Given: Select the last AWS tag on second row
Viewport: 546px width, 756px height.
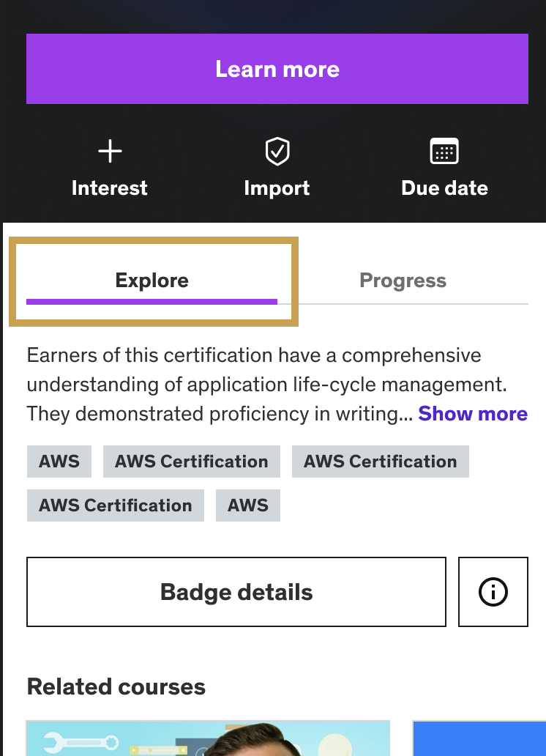Looking at the screenshot, I should (247, 505).
